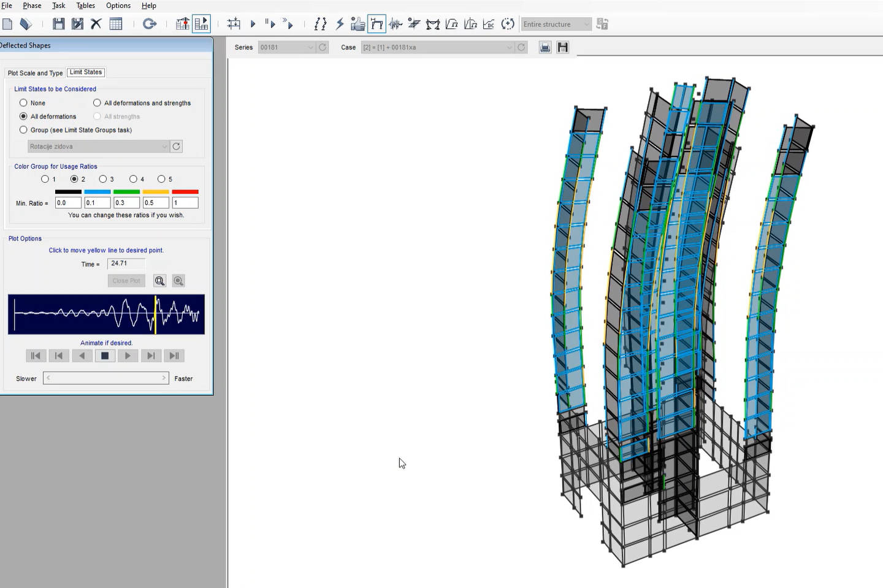883x588 pixels.
Task: Open the time history waveform toolbar icon
Action: tap(396, 24)
